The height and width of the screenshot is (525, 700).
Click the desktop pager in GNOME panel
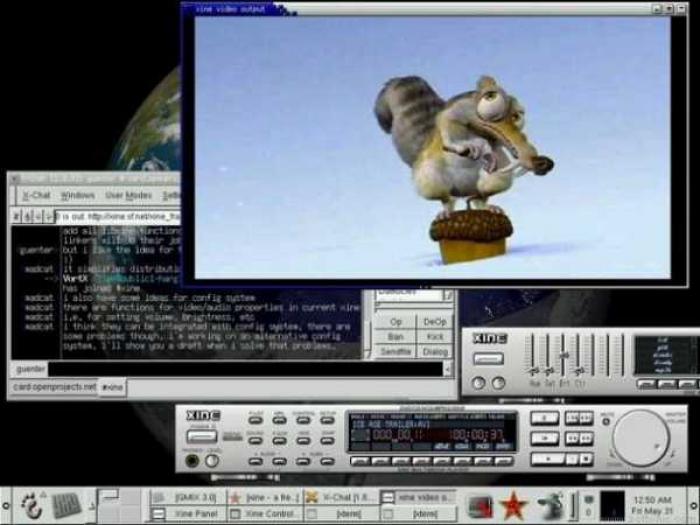pos(119,505)
